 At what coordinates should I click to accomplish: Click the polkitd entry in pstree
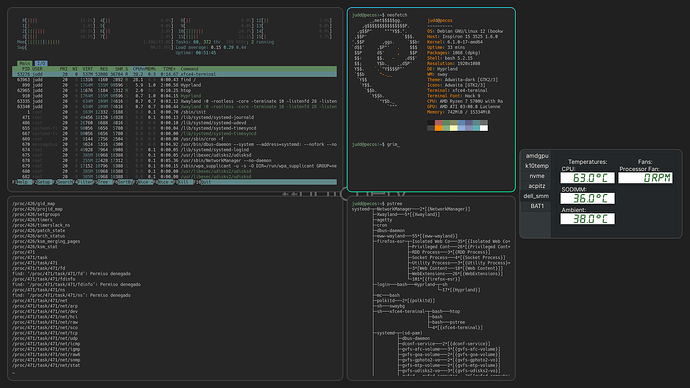tap(405, 300)
